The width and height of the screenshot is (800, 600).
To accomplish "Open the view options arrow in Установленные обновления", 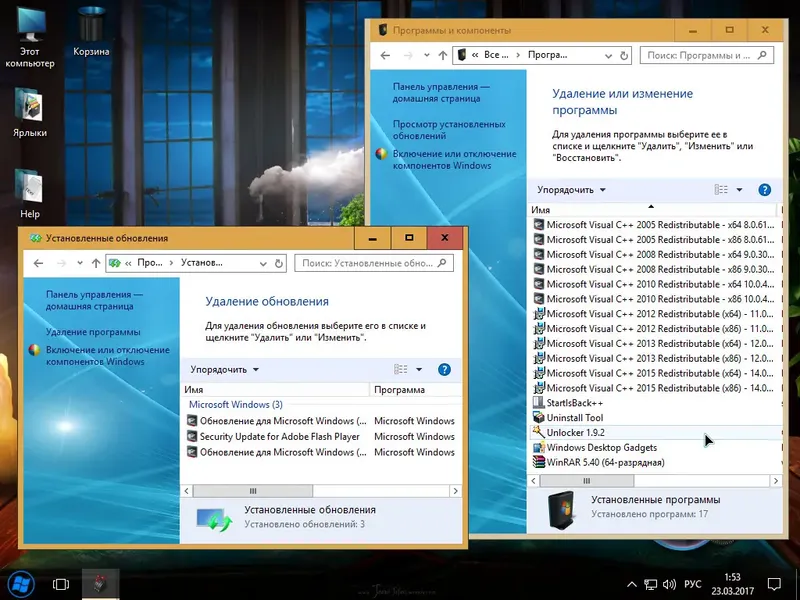I will coord(419,369).
